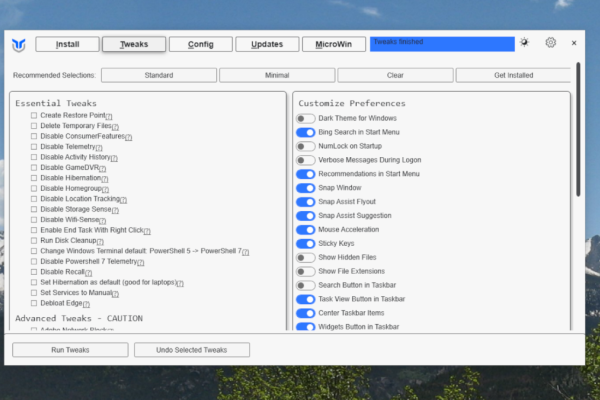
Task: Open help for Disable Telemetry
Action: [99, 148]
